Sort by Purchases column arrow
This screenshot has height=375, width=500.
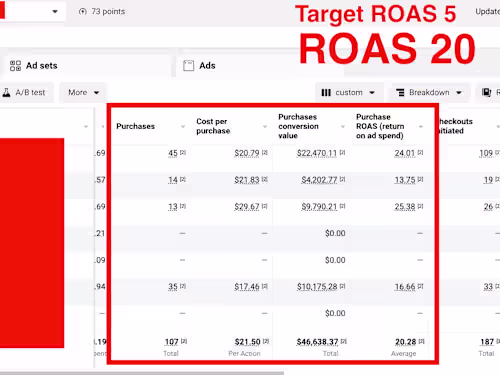tap(183, 126)
